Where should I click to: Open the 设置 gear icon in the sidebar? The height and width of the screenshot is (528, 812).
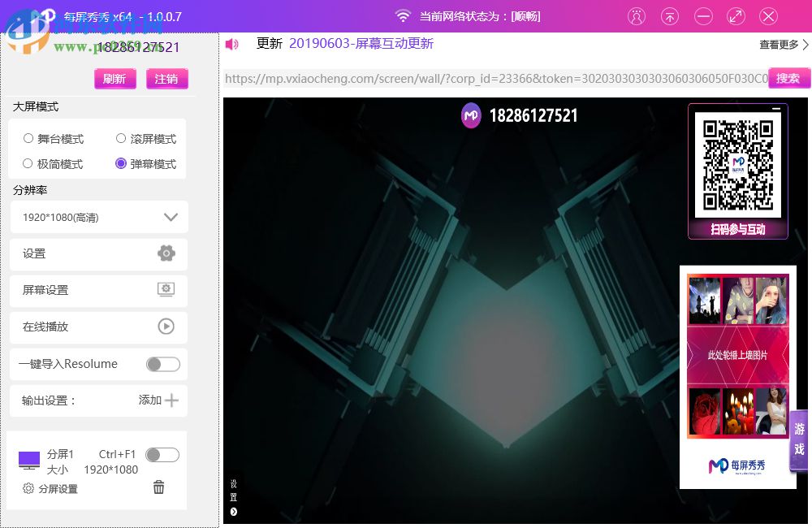click(x=166, y=253)
